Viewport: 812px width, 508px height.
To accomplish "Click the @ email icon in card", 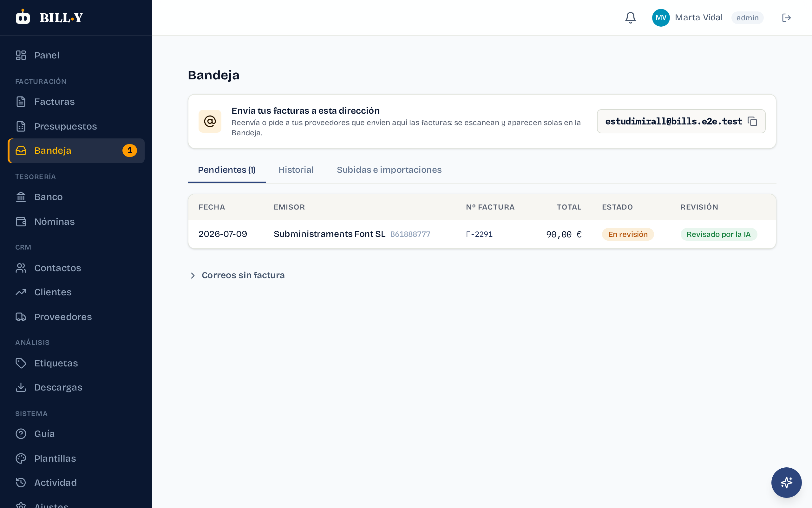I will (210, 121).
